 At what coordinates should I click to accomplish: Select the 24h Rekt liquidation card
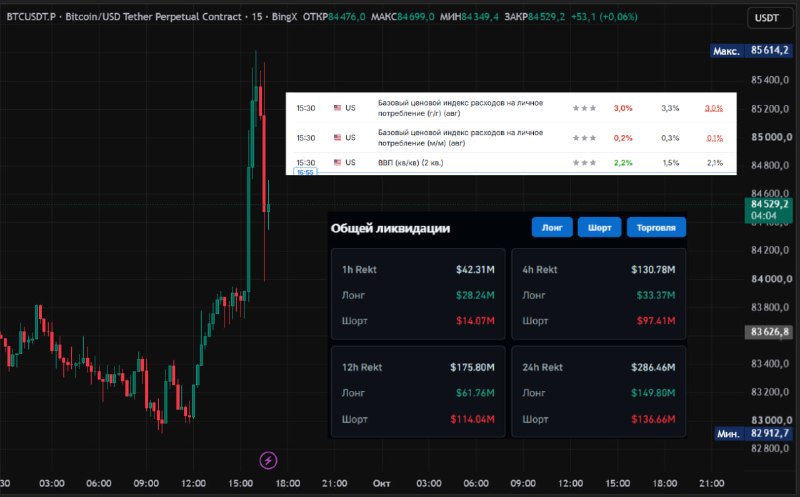[598, 392]
